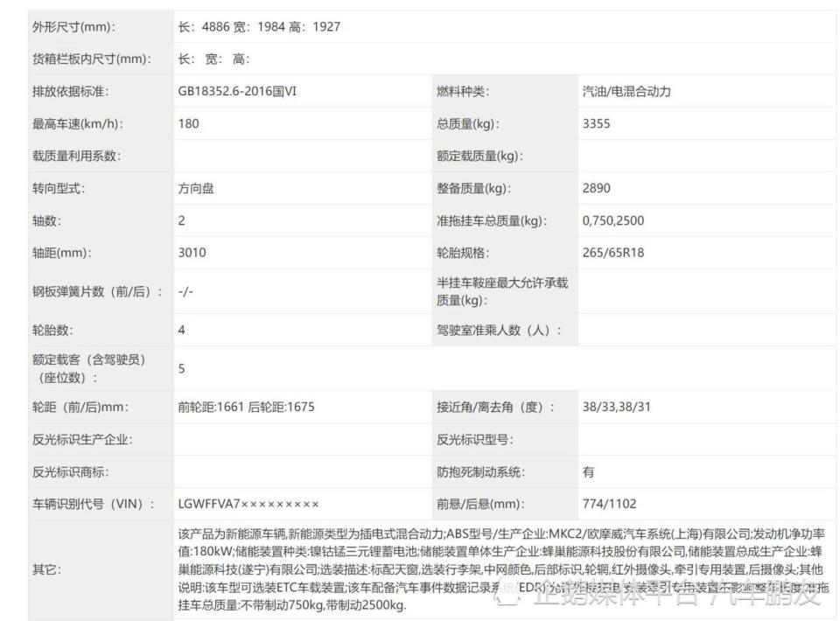The height and width of the screenshot is (621, 840).
Task: Select the top speed value 180
Action: point(184,123)
